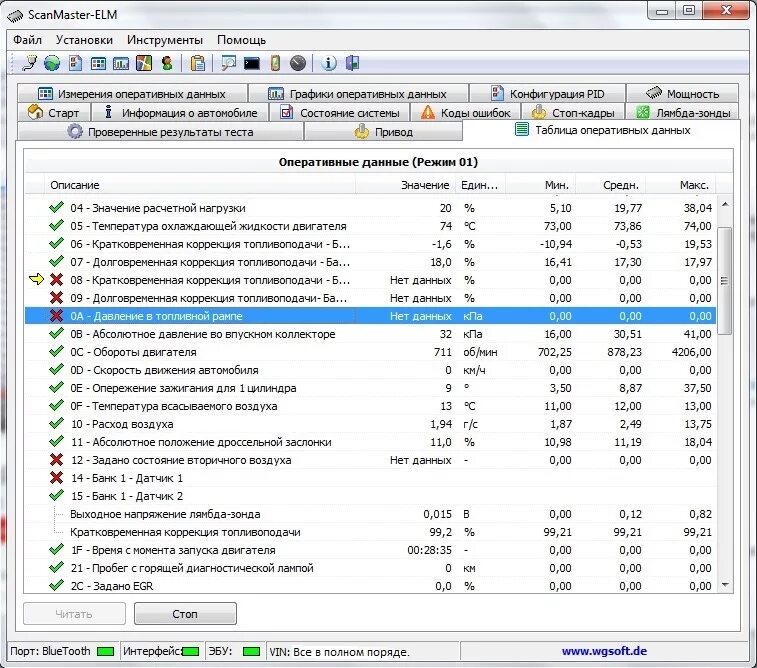757x668 pixels.
Task: Switch to Графики оперативных данных tab
Action: [358, 94]
